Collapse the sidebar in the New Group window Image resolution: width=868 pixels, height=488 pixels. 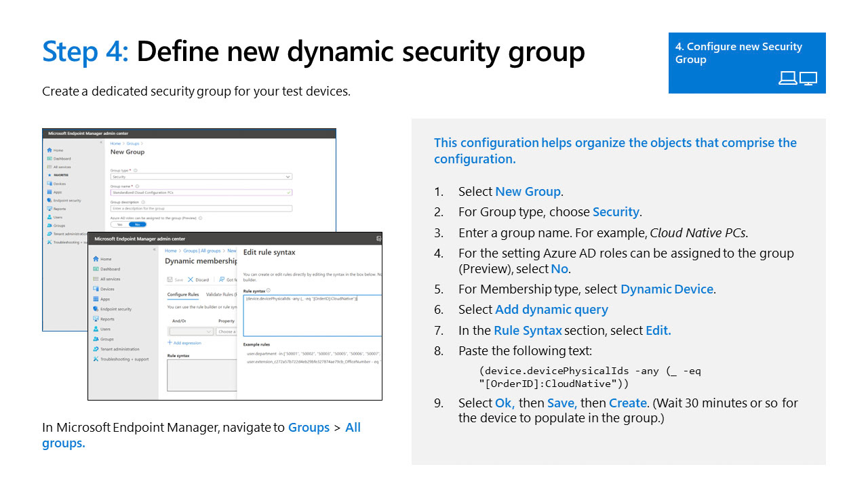101,142
